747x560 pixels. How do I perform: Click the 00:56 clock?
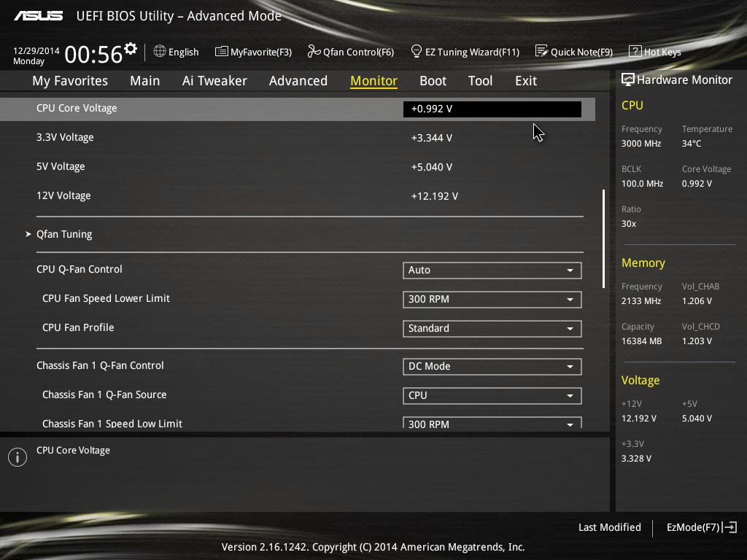point(94,54)
